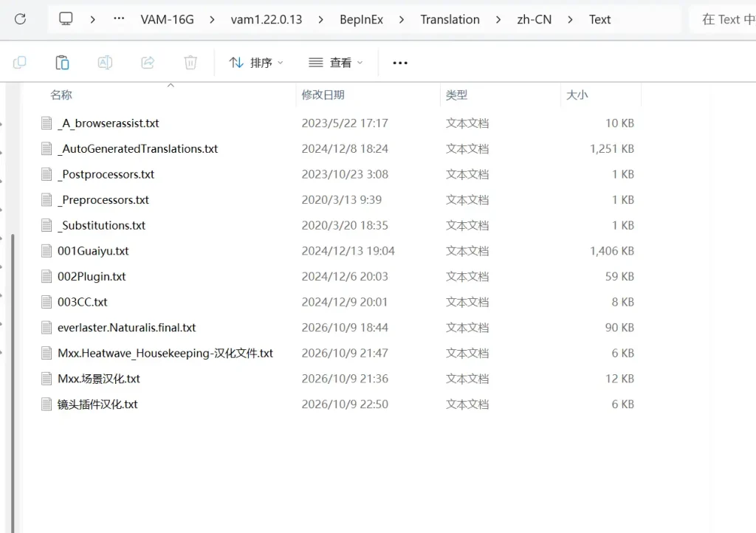This screenshot has height=533, width=756.
Task: Select the _Postprocessors.txt file icon
Action: pyautogui.click(x=47, y=174)
